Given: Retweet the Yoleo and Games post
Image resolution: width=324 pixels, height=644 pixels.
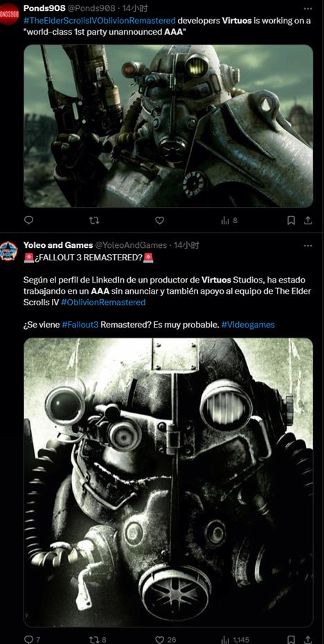Looking at the screenshot, I should pyautogui.click(x=98, y=639).
